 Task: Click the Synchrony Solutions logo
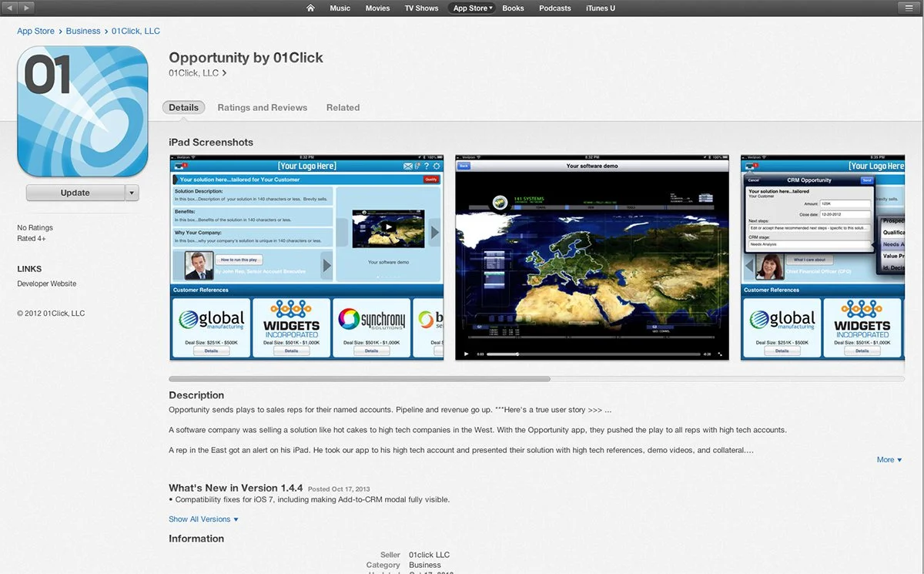(x=371, y=320)
